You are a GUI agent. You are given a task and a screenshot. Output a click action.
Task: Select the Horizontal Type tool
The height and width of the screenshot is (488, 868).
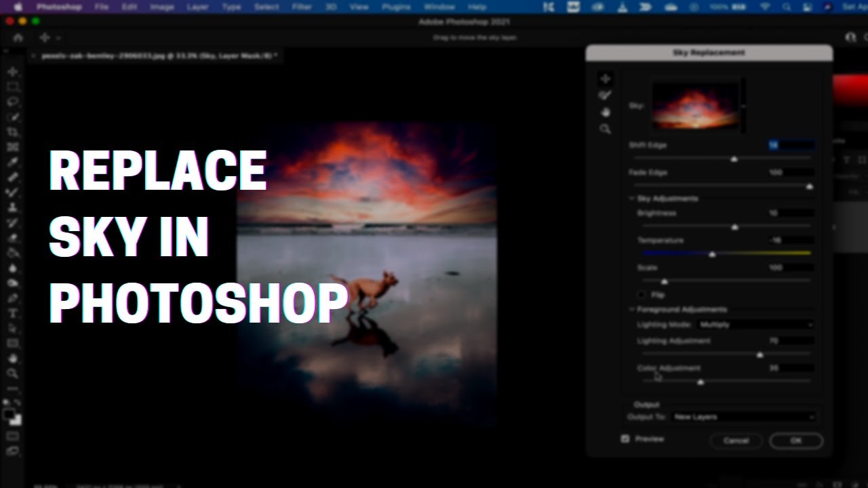point(13,313)
